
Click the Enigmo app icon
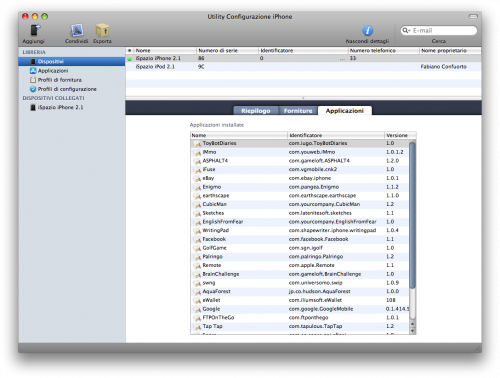[197, 187]
